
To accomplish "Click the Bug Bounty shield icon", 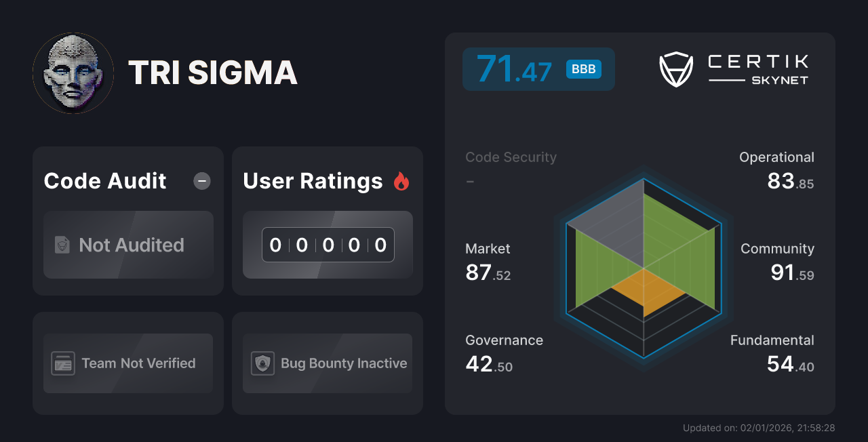I will [x=262, y=363].
